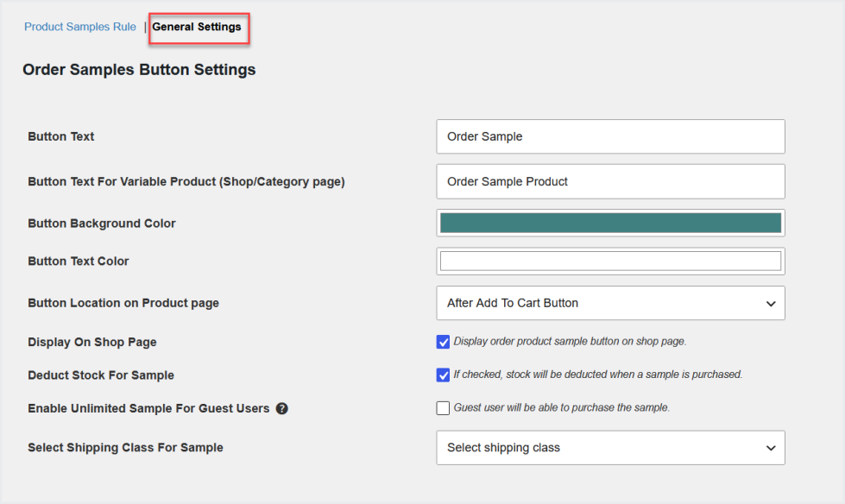
Task: Click the Order Samples Button Settings heading
Action: (139, 70)
